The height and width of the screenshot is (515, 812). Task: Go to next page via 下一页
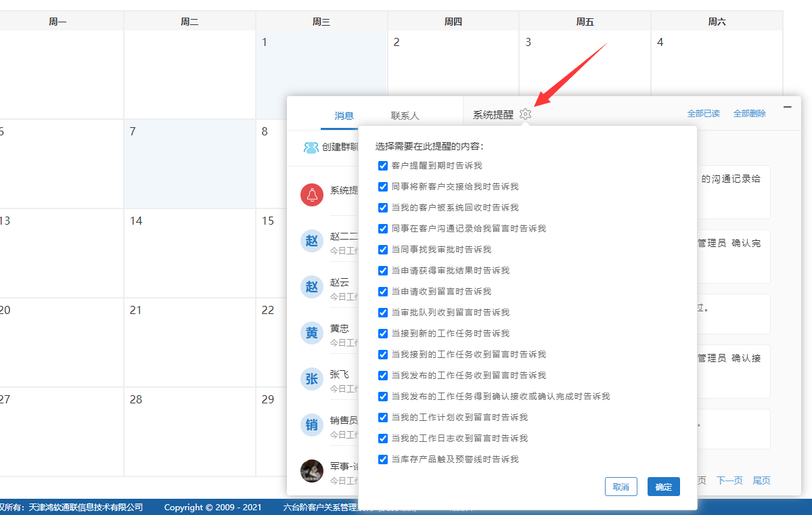[729, 480]
